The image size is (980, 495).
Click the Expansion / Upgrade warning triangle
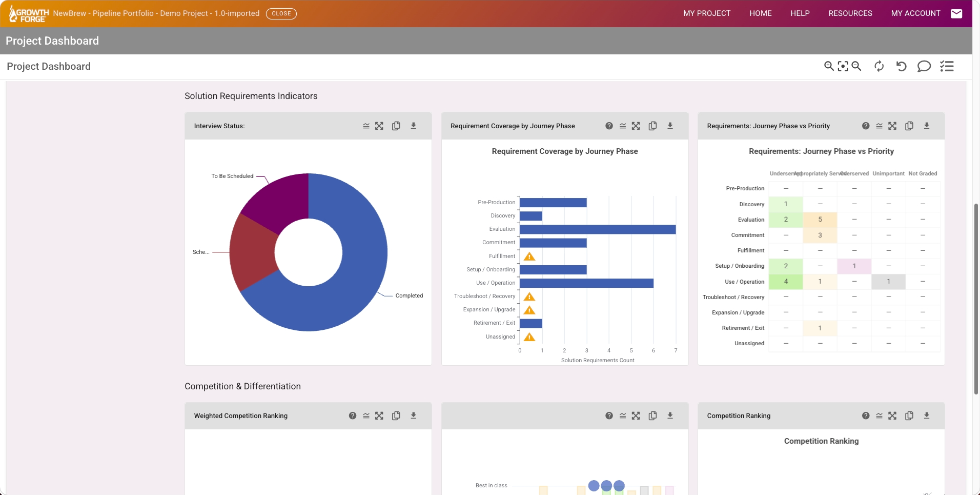(x=529, y=310)
